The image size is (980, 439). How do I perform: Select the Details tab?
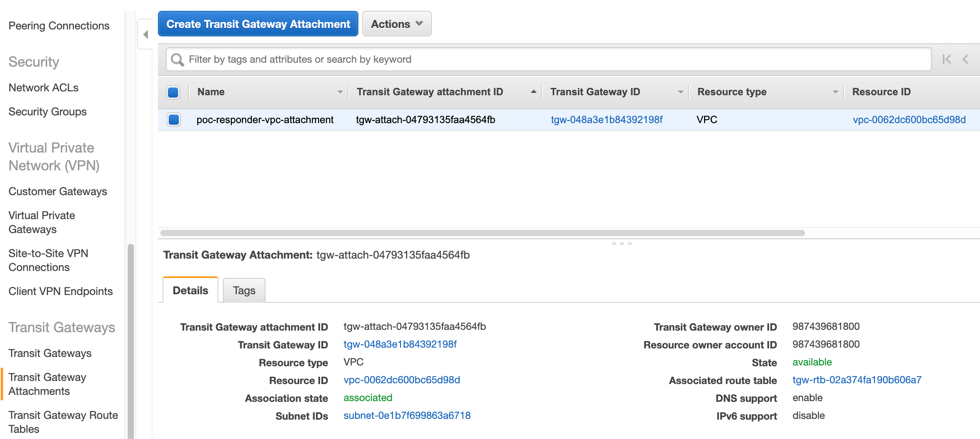click(190, 290)
